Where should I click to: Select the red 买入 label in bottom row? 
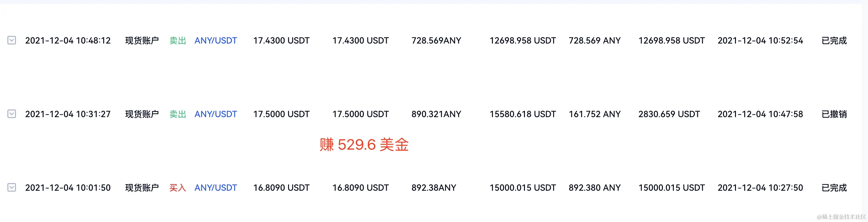[177, 188]
